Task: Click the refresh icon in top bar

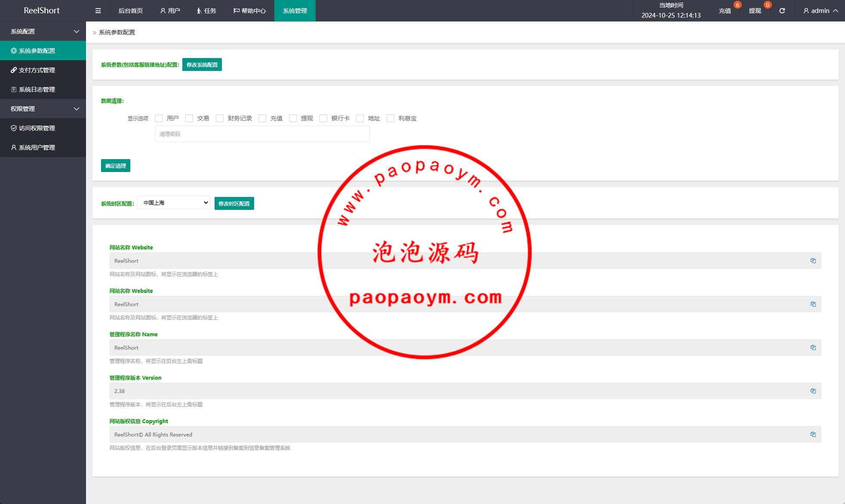Action: 782,11
